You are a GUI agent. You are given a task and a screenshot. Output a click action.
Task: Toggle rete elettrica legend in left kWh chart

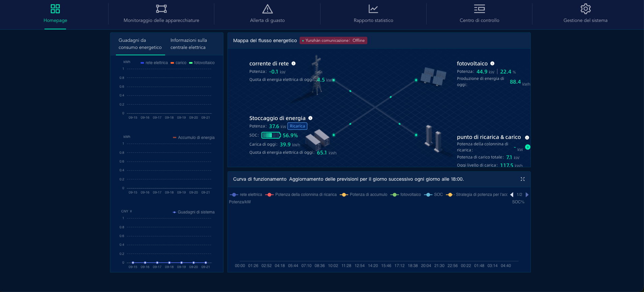click(154, 63)
